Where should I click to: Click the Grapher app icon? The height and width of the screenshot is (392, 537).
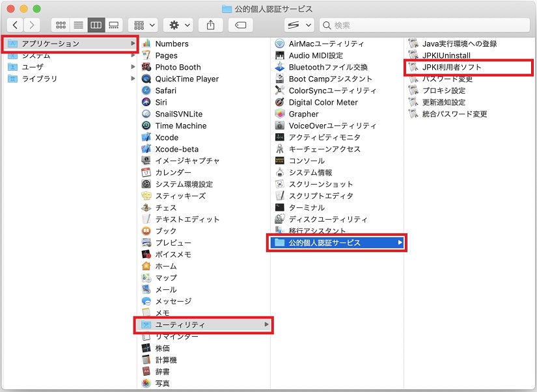280,114
